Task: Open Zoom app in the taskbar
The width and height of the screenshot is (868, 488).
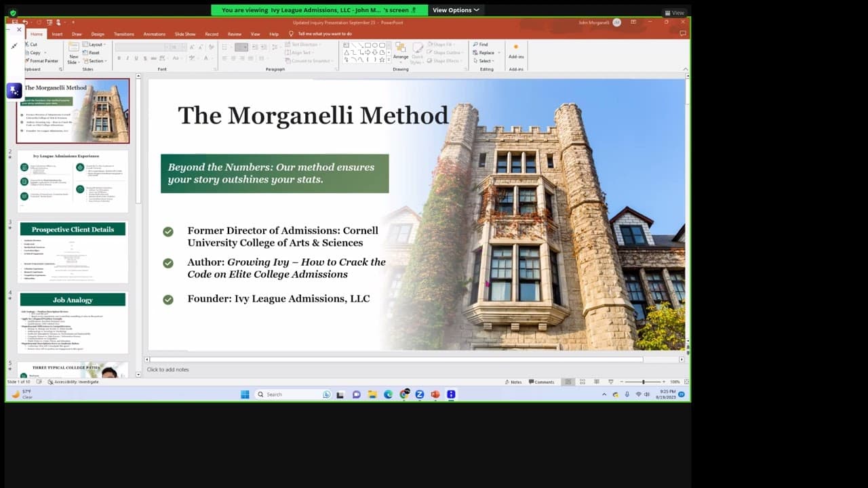Action: point(420,394)
